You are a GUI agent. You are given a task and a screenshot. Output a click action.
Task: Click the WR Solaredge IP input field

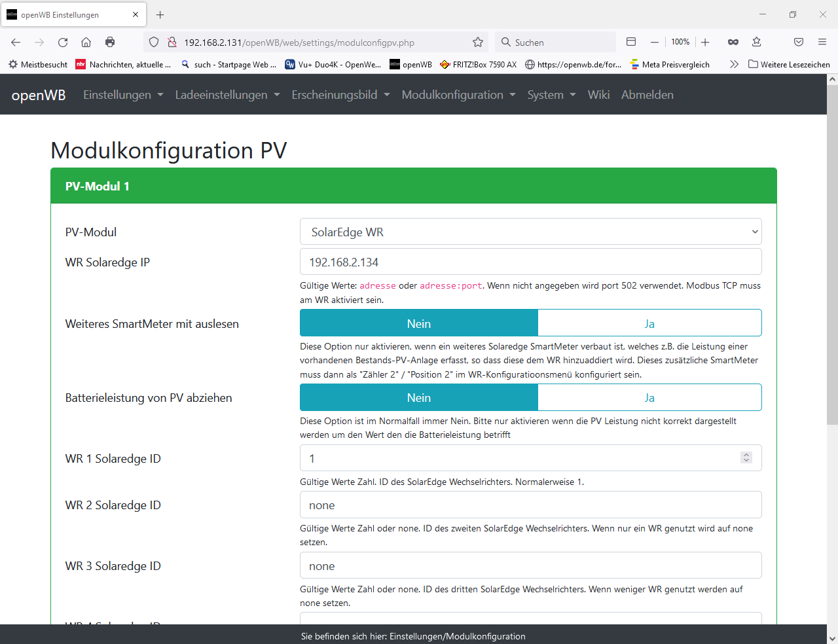(x=530, y=262)
